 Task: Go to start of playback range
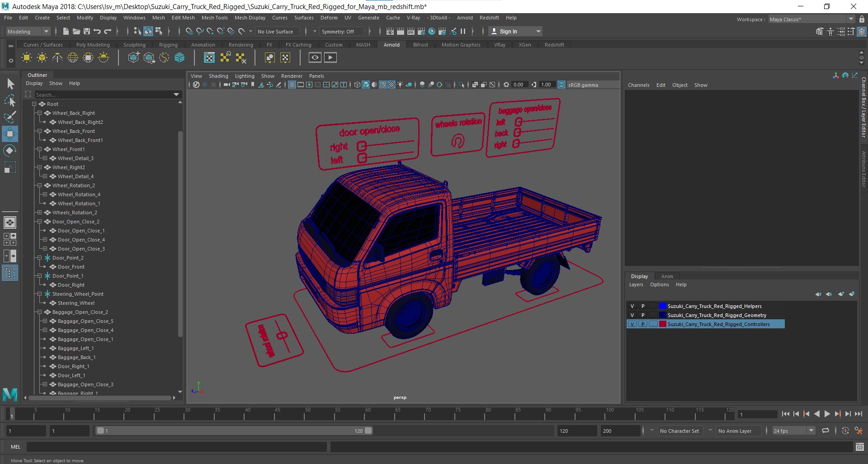coord(785,414)
